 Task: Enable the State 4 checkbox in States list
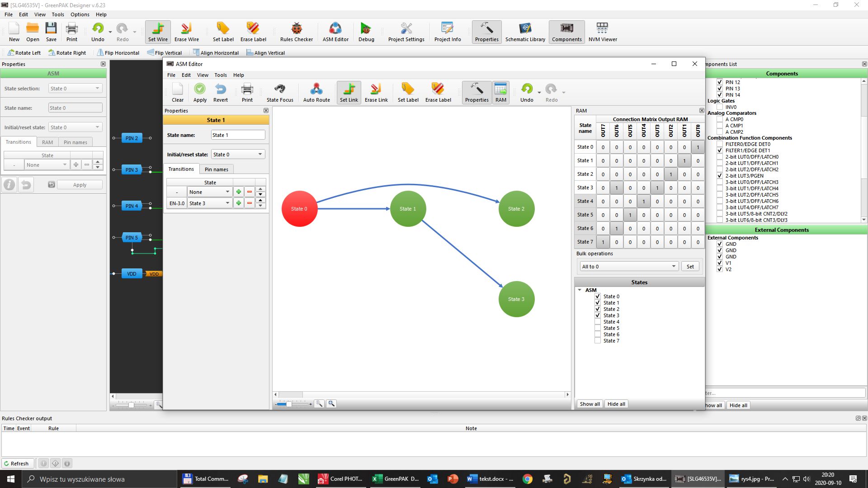[598, 322]
